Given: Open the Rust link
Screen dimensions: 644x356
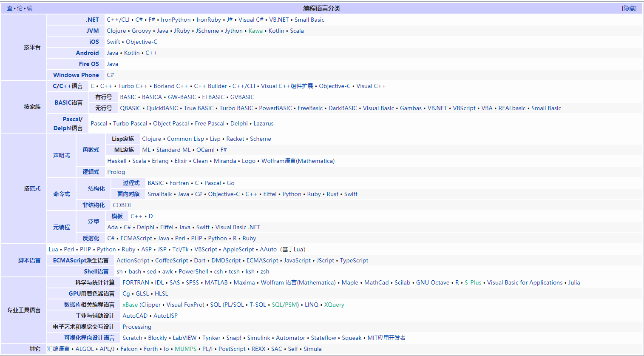Looking at the screenshot, I should 332,194.
